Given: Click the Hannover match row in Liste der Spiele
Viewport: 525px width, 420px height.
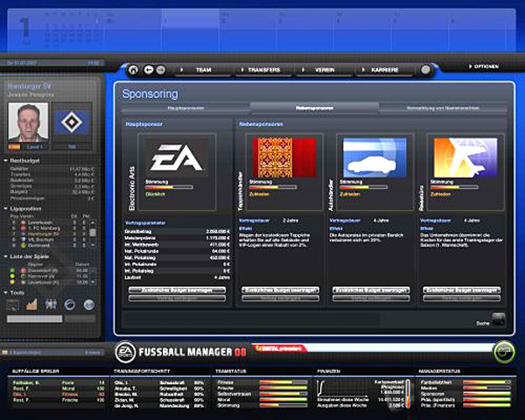Looking at the screenshot, I should point(50,276).
